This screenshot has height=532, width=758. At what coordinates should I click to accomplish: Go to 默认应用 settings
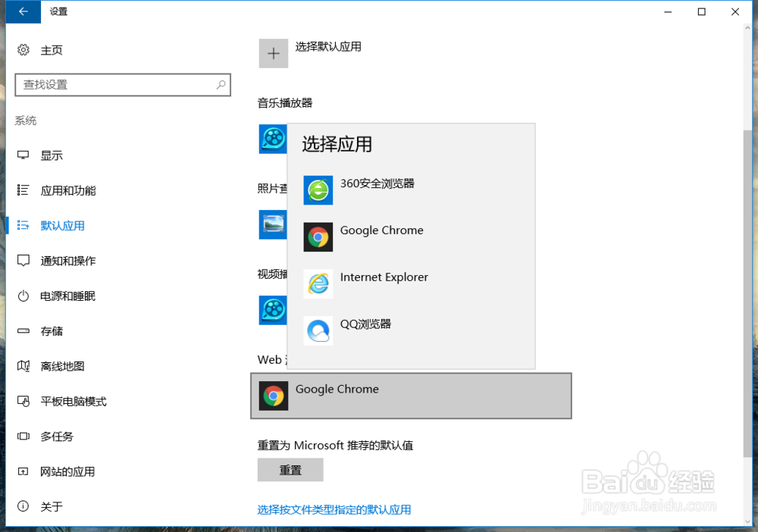click(63, 226)
